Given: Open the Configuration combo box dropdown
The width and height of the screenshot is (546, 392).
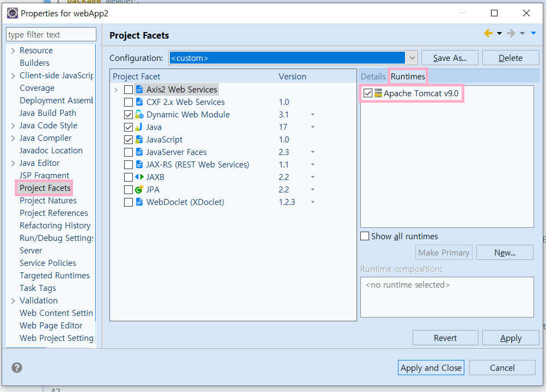Looking at the screenshot, I should click(412, 58).
